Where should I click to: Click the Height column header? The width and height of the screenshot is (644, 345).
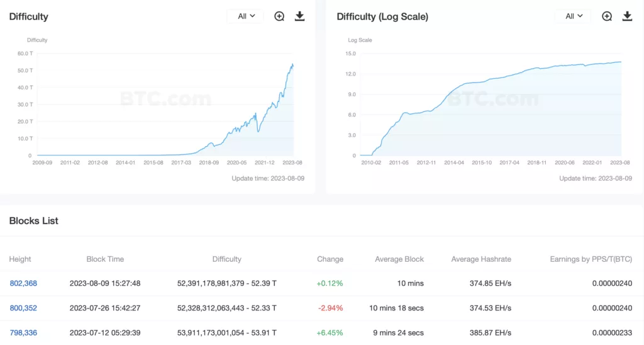click(x=20, y=259)
